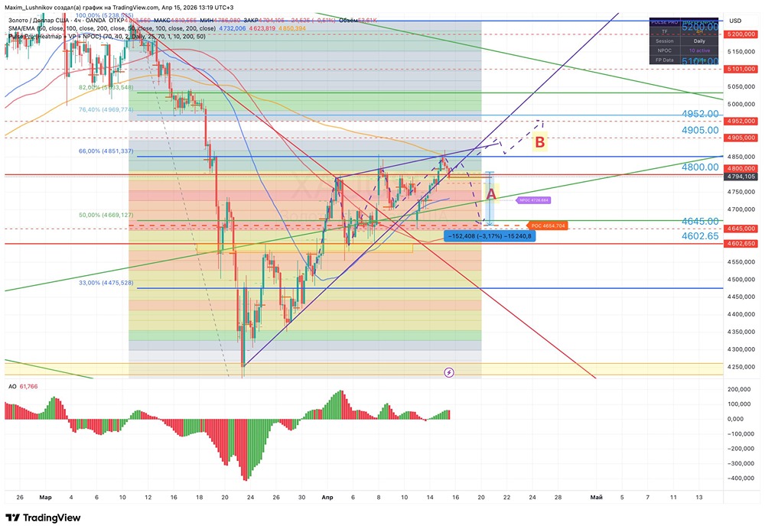Click the AO value 61,766
Screen dimensions: 765x532
pyautogui.click(x=29, y=386)
